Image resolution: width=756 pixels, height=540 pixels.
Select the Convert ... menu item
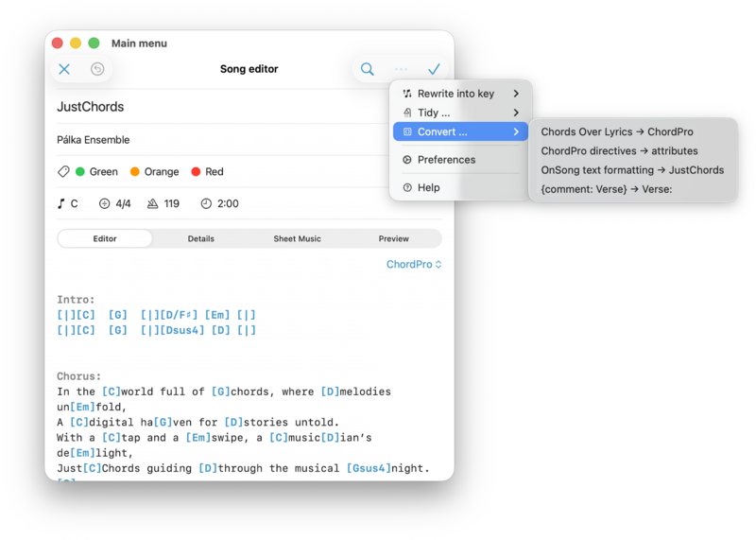pos(460,131)
